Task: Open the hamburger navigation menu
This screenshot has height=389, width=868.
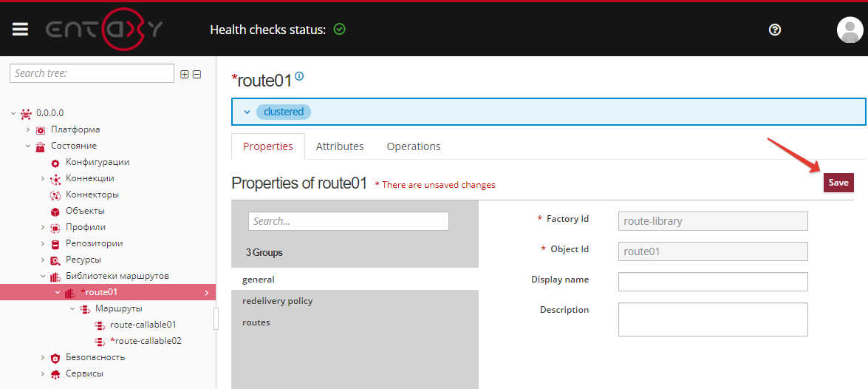Action: [20, 29]
